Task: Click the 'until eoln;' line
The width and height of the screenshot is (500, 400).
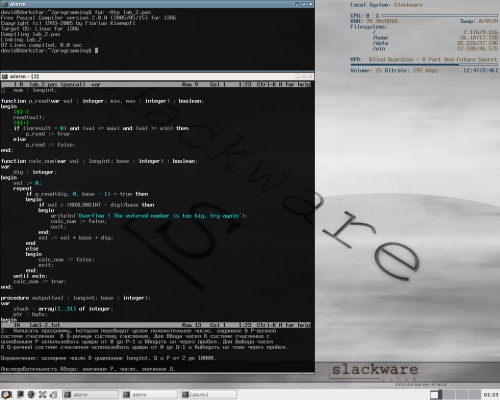Action: pyautogui.click(x=30, y=276)
